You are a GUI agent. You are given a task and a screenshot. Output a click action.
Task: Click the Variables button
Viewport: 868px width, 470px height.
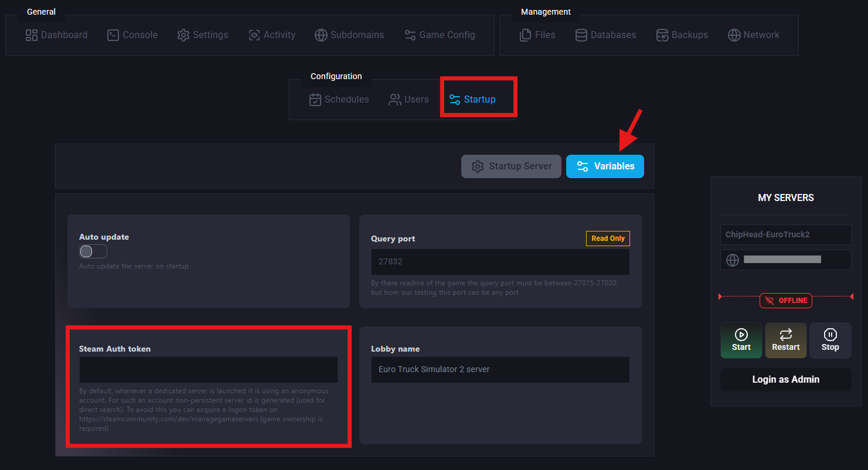point(605,166)
